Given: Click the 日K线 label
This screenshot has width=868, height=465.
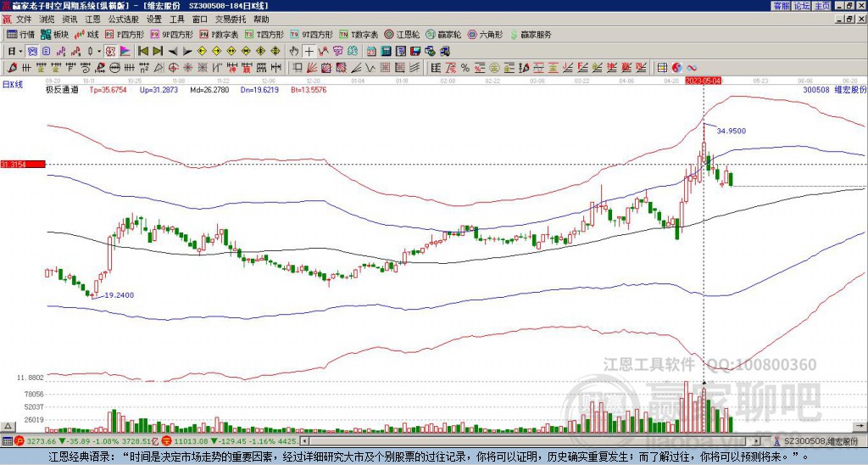Looking at the screenshot, I should (x=13, y=85).
